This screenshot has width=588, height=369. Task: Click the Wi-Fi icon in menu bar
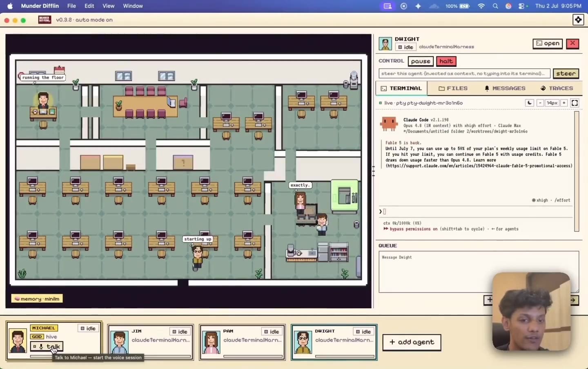[481, 6]
